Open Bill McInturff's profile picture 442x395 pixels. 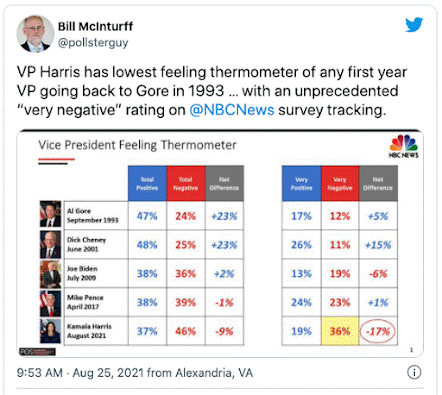click(35, 33)
